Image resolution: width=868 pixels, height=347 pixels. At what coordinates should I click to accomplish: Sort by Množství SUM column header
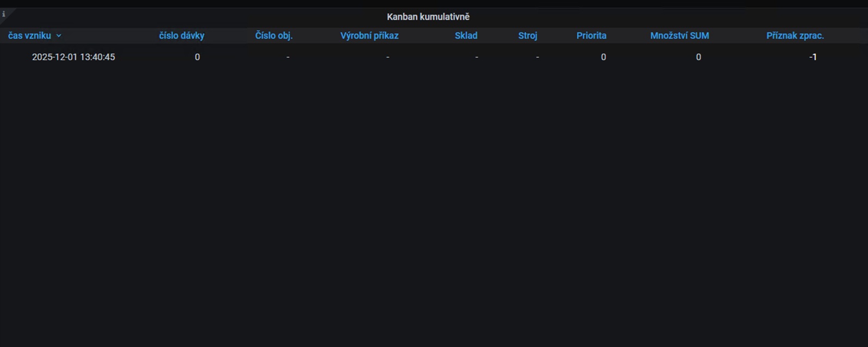click(679, 36)
